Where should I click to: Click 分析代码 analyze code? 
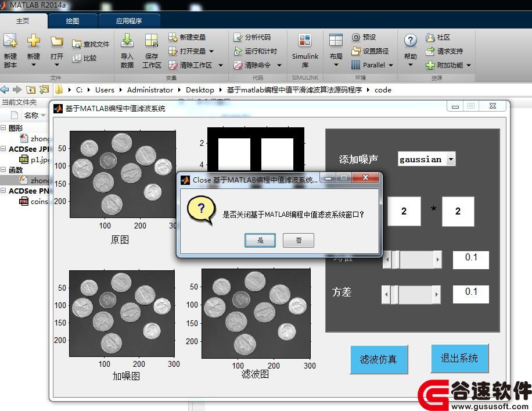tap(252, 37)
